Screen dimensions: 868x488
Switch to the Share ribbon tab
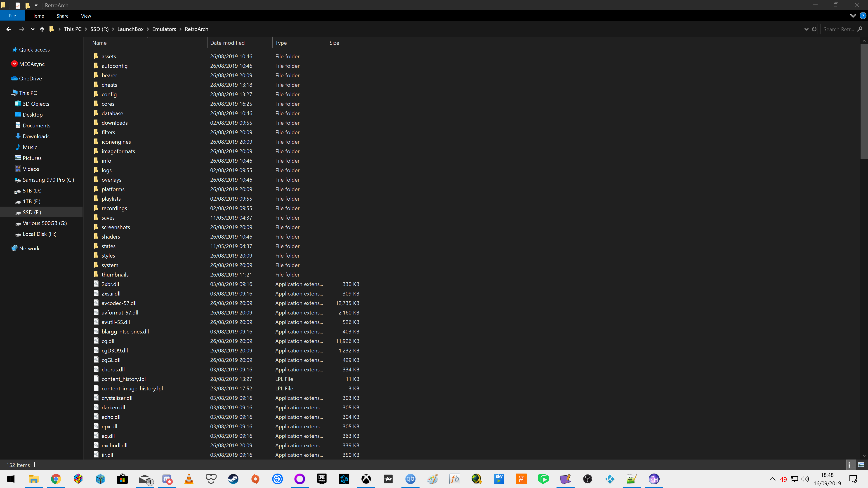click(62, 16)
